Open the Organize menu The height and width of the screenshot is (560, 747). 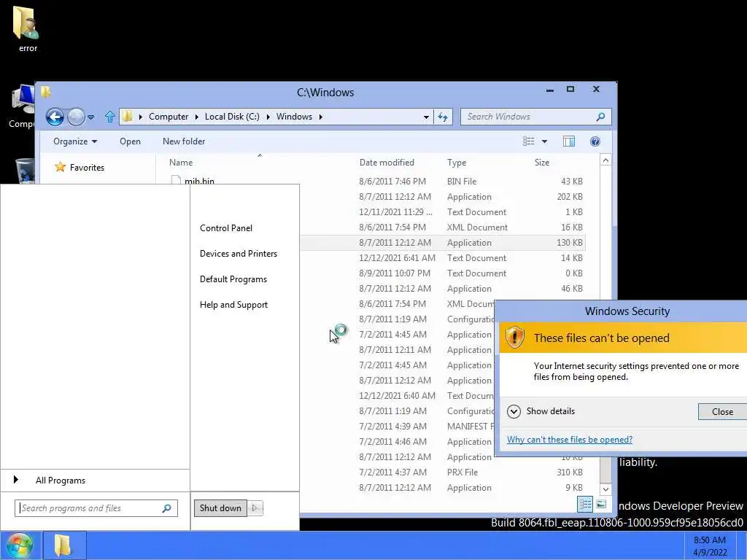pos(75,141)
